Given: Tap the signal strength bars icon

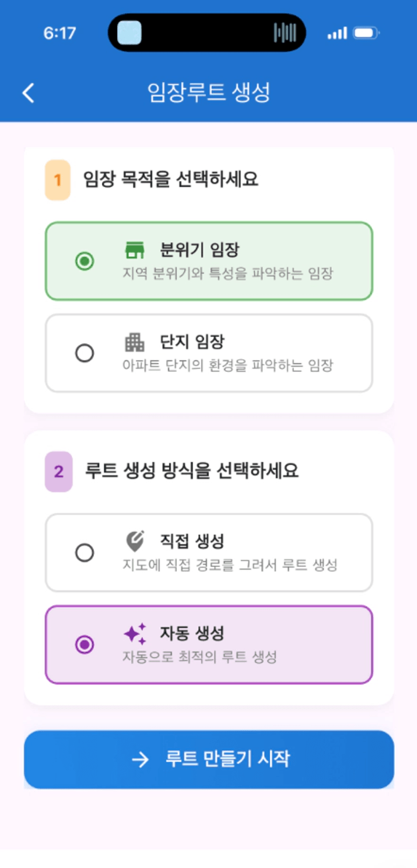Looking at the screenshot, I should (337, 33).
